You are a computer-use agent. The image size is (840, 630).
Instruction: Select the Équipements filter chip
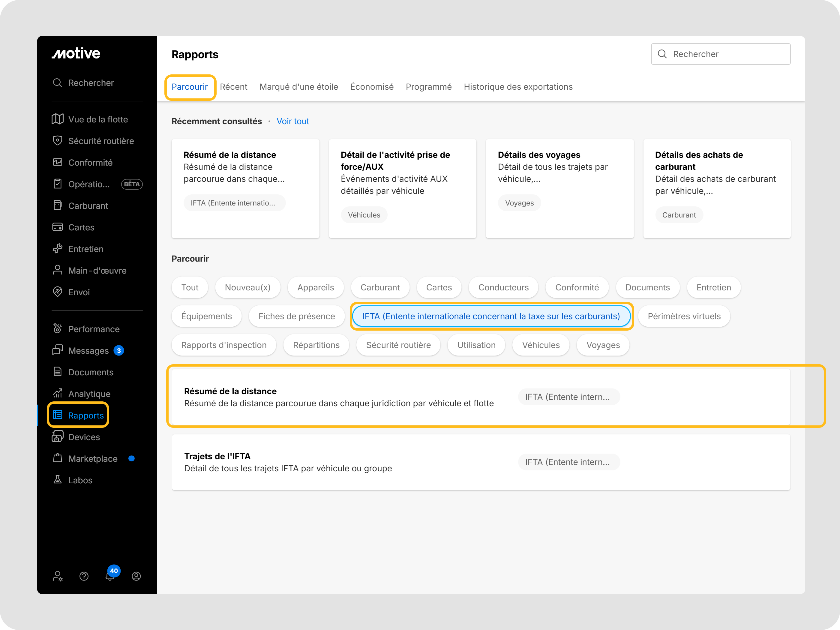207,316
